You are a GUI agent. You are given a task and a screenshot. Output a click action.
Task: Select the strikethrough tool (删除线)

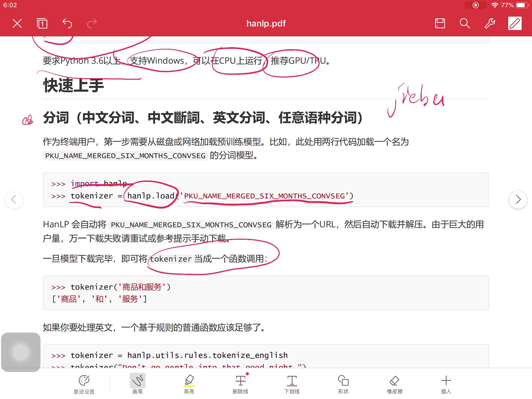[x=241, y=384]
